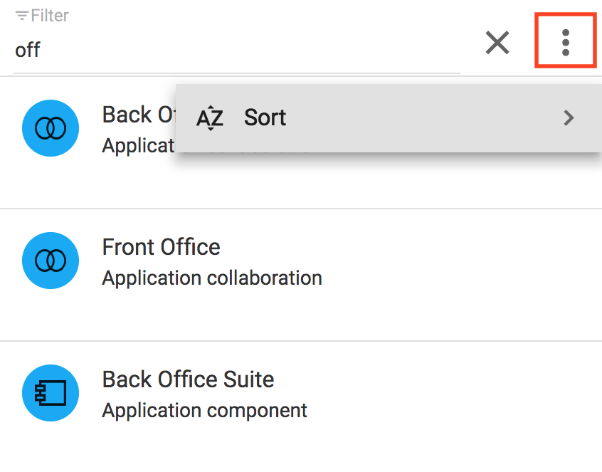
Task: Click "Application collaboration" subtitle under Front Office
Action: [212, 278]
